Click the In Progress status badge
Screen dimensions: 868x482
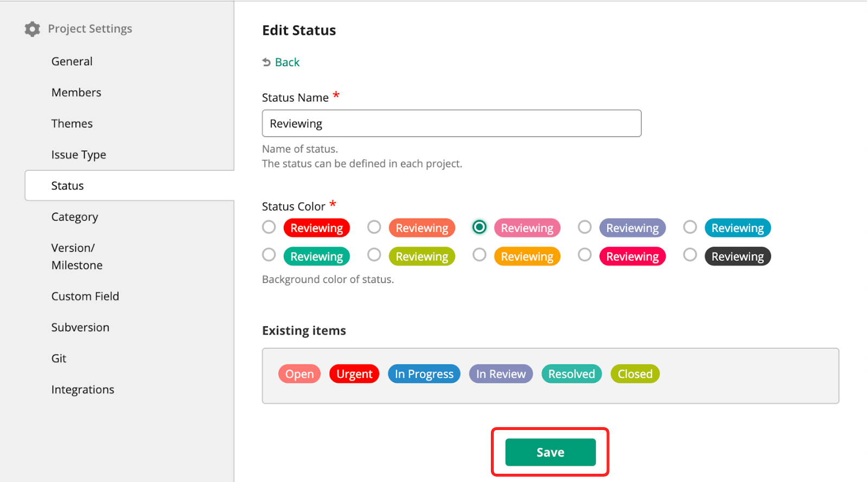424,374
